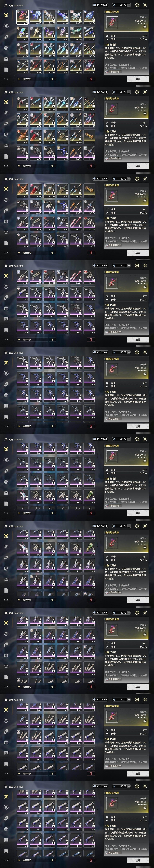Expand the 物品品质 sort dropdown in third panel
This screenshot has width=154, height=868.
[32, 253]
